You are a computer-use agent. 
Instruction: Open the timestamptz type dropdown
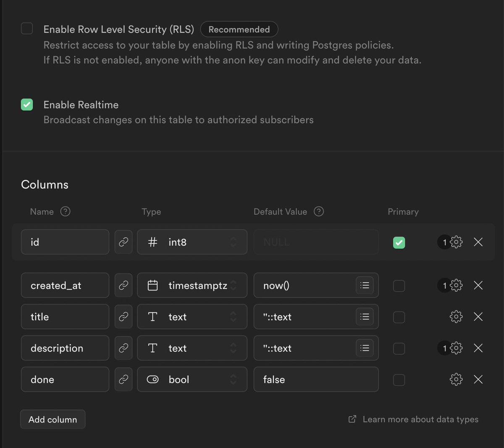pos(192,286)
